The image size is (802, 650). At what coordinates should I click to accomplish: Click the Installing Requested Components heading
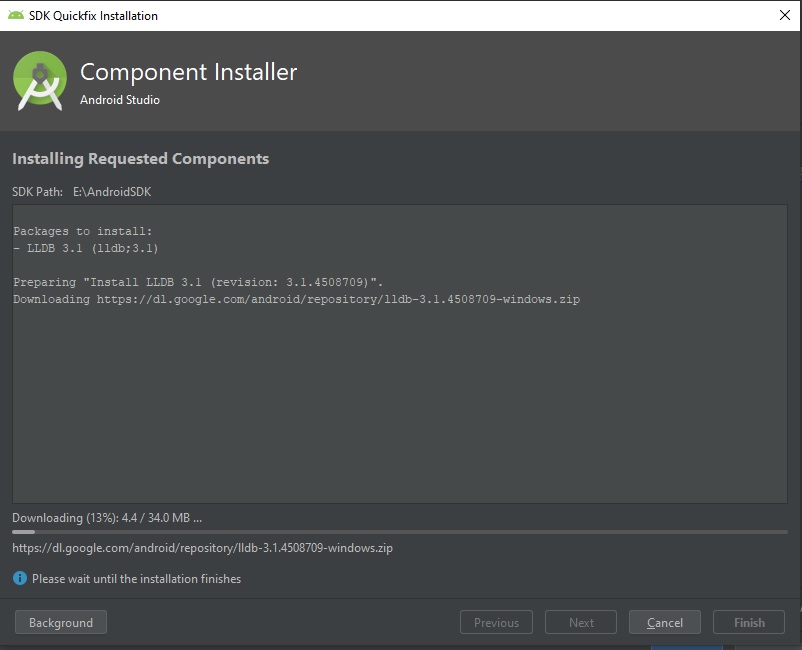pyautogui.click(x=141, y=159)
